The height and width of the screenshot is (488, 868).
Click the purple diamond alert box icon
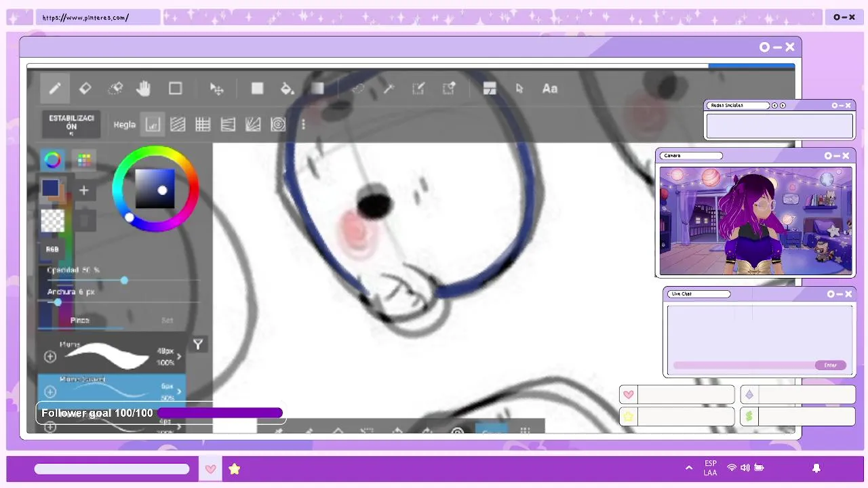(749, 394)
